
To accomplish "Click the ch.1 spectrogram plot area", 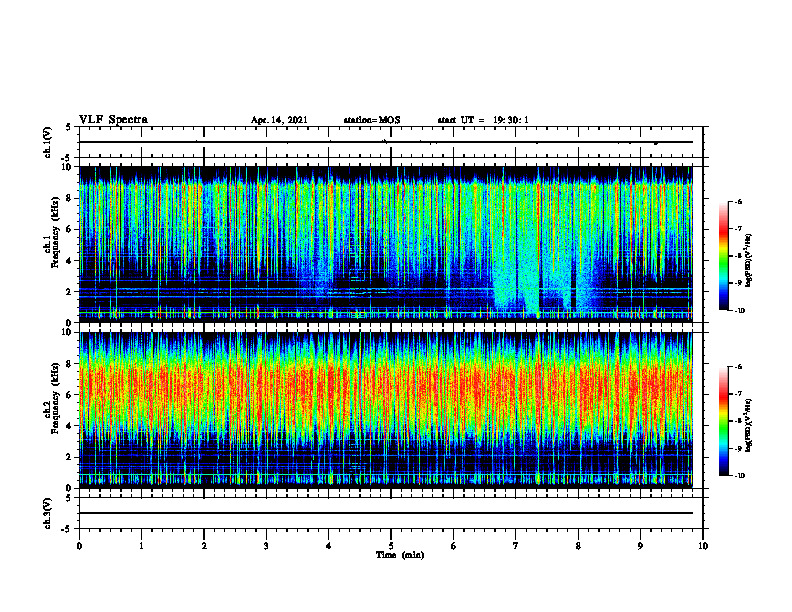I will [386, 244].
